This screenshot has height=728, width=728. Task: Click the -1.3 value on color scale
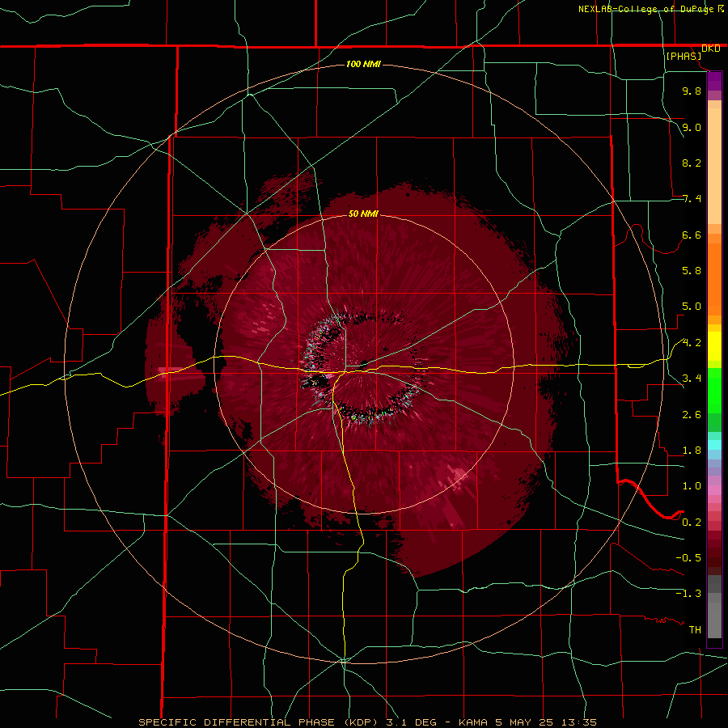[x=688, y=594]
